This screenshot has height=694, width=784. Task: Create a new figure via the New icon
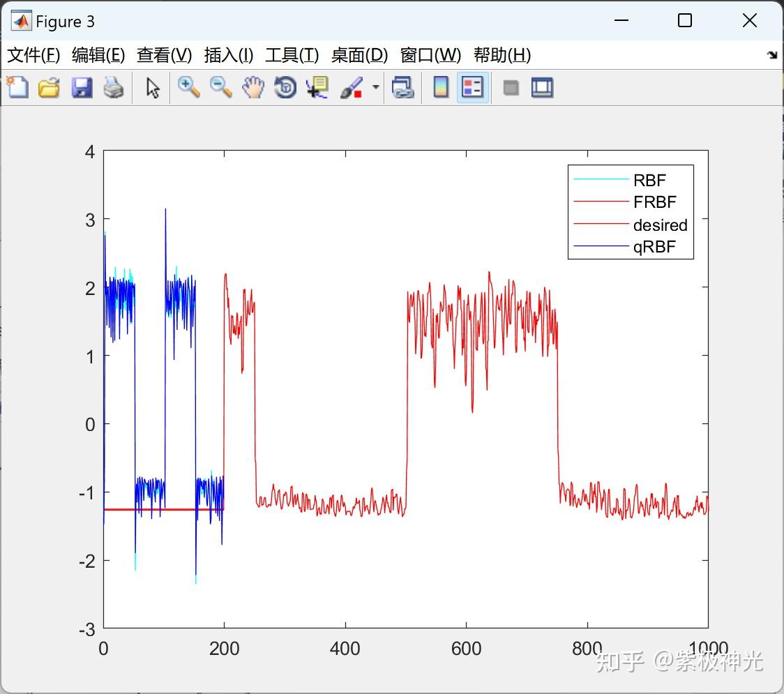point(17,87)
